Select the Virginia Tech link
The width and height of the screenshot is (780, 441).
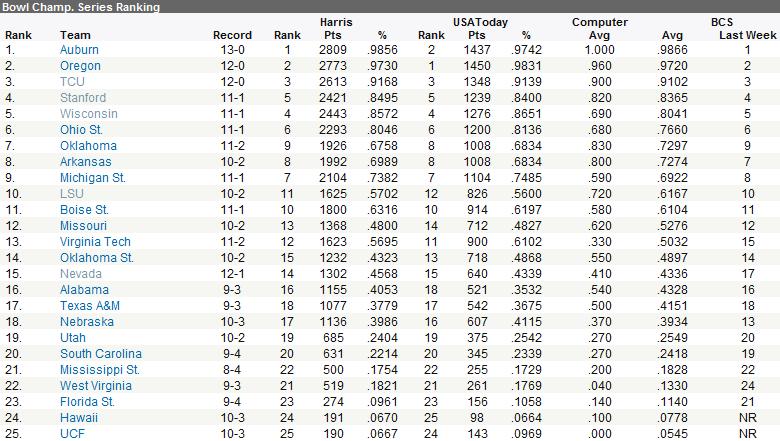[94, 241]
